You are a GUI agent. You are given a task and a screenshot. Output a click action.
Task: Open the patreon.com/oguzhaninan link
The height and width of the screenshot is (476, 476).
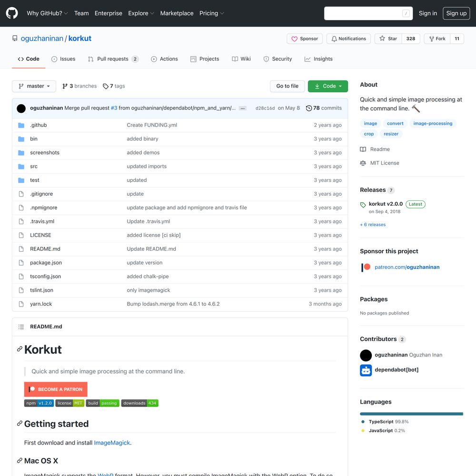click(x=407, y=267)
